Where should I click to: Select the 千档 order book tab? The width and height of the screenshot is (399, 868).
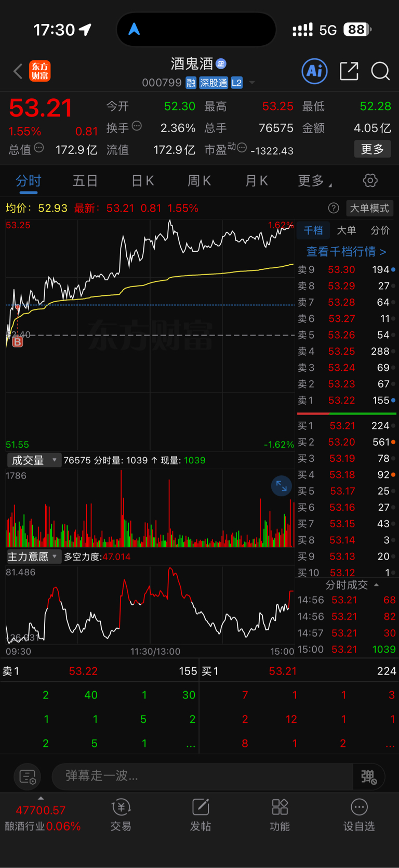pos(313,230)
